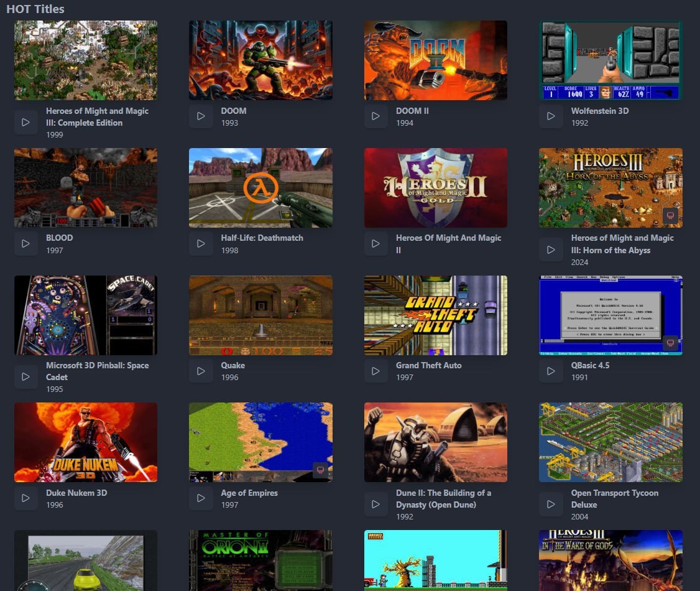
Task: Launch Age of Empires via play icon
Action: [x=201, y=498]
